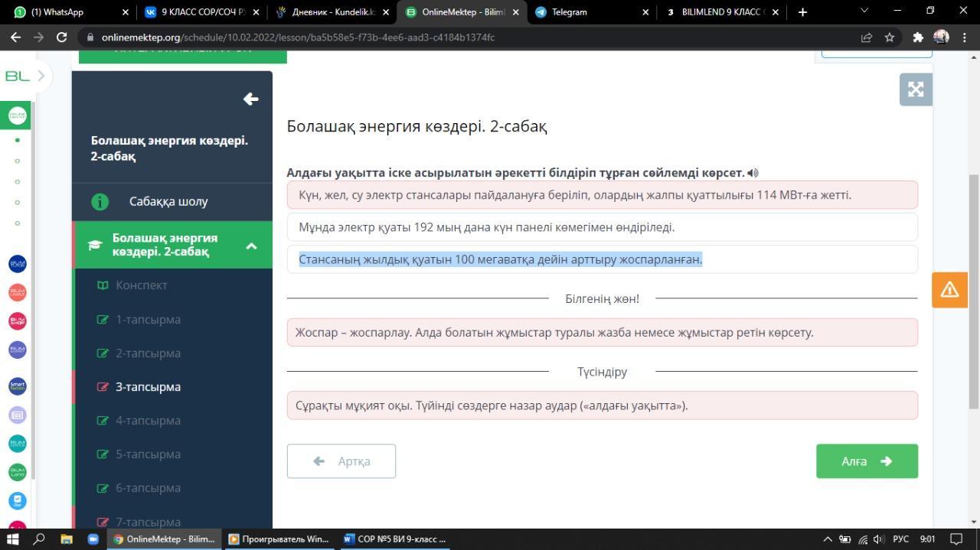Open the tab search dropdown

tap(864, 11)
